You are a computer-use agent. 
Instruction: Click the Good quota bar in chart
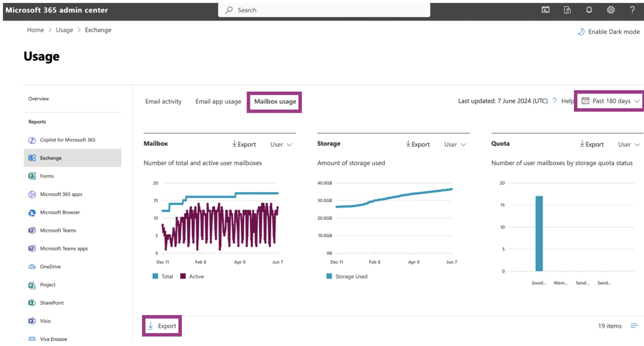[539, 233]
